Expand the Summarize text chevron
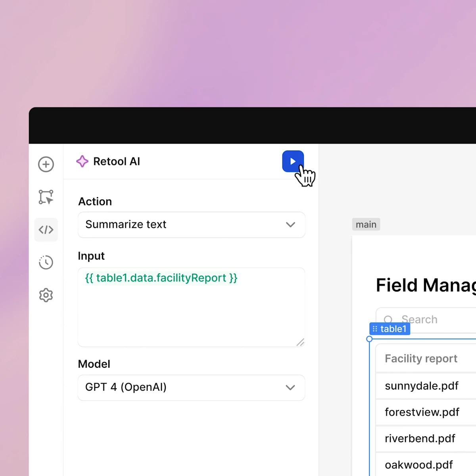 [291, 225]
